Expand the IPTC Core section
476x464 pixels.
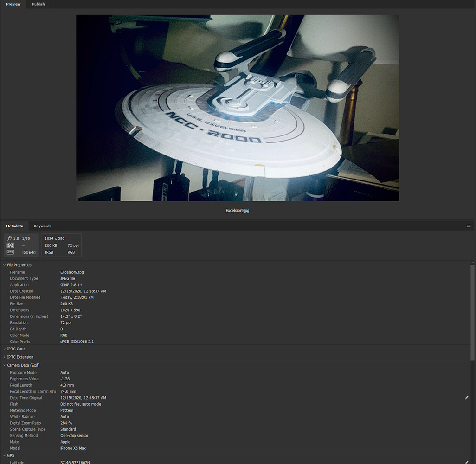point(5,348)
